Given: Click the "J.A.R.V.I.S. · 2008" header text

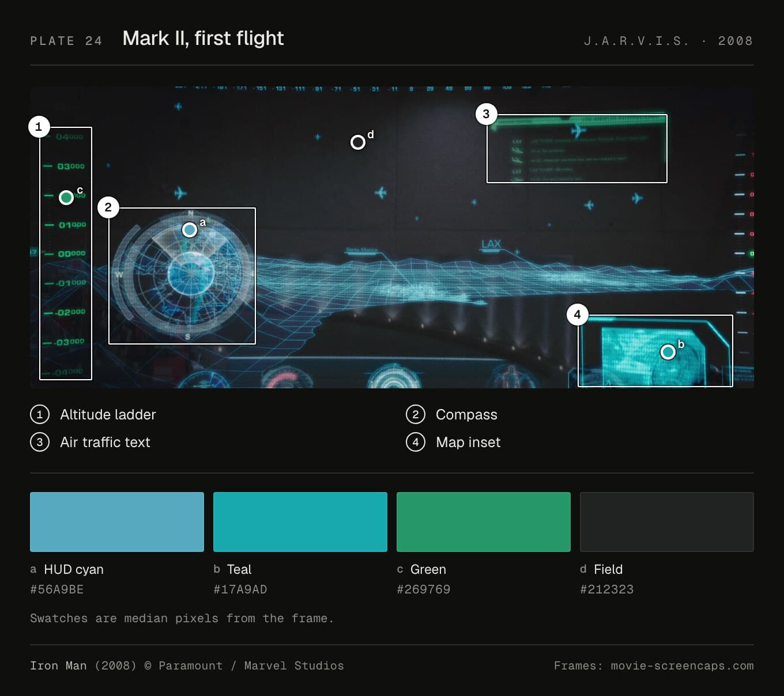Looking at the screenshot, I should 668,41.
